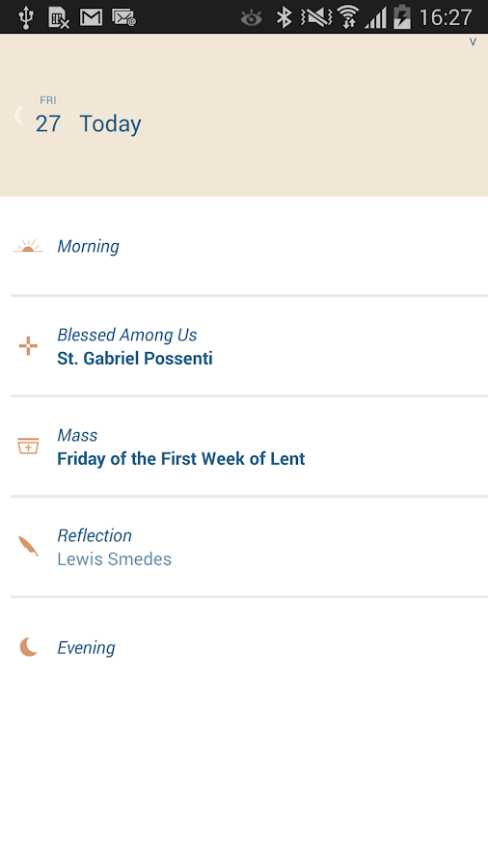This screenshot has height=868, width=488.
Task: Tap the crescent moon Evening icon
Action: 28,646
